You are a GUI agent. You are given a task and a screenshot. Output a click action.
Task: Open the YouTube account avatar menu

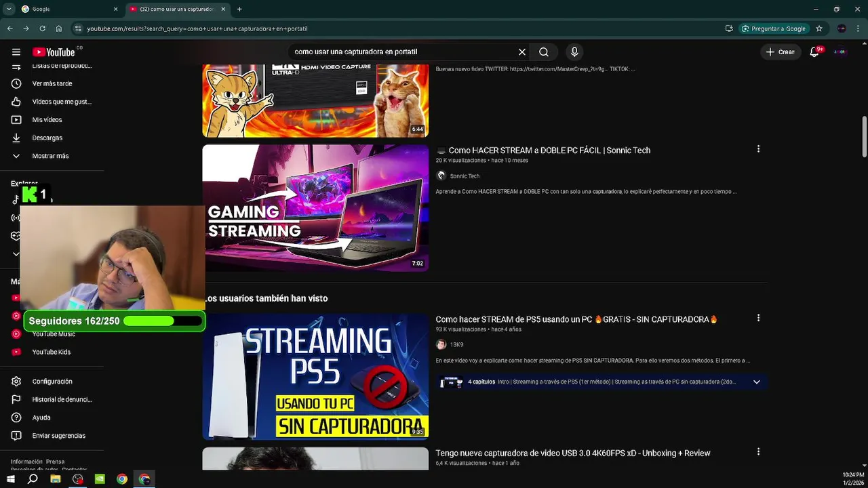(x=840, y=52)
